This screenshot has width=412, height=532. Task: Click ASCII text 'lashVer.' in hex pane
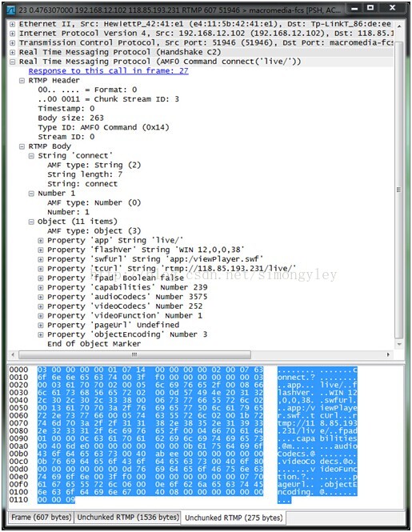click(296, 393)
